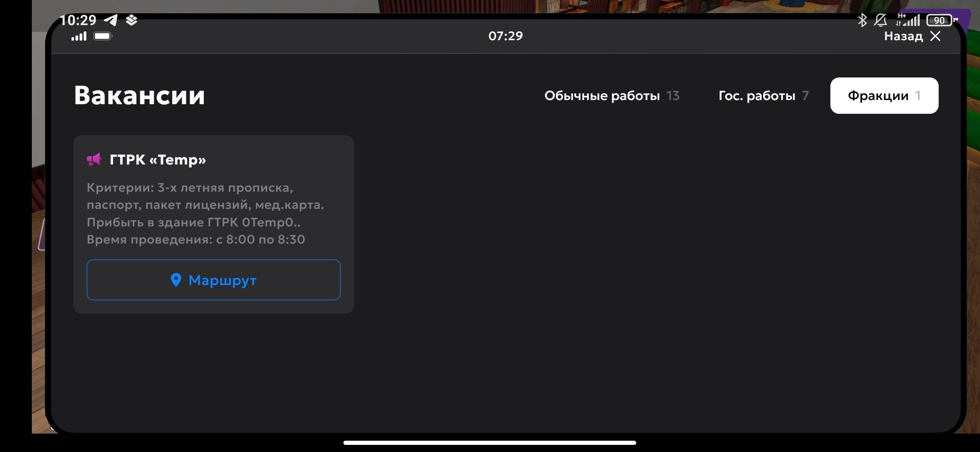Close the vacancies panel with X
980x452 pixels.
click(x=935, y=36)
